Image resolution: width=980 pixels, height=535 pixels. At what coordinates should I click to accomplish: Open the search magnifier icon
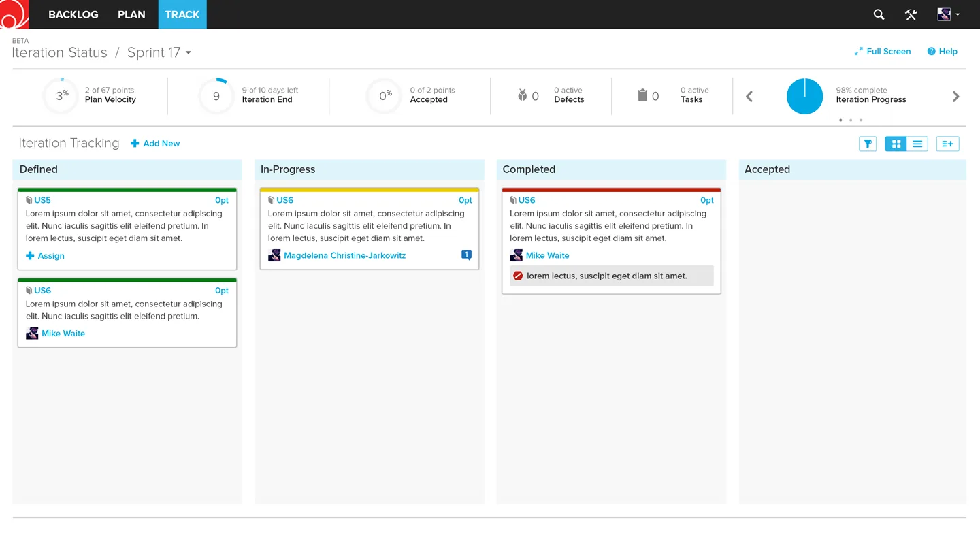[x=879, y=14]
